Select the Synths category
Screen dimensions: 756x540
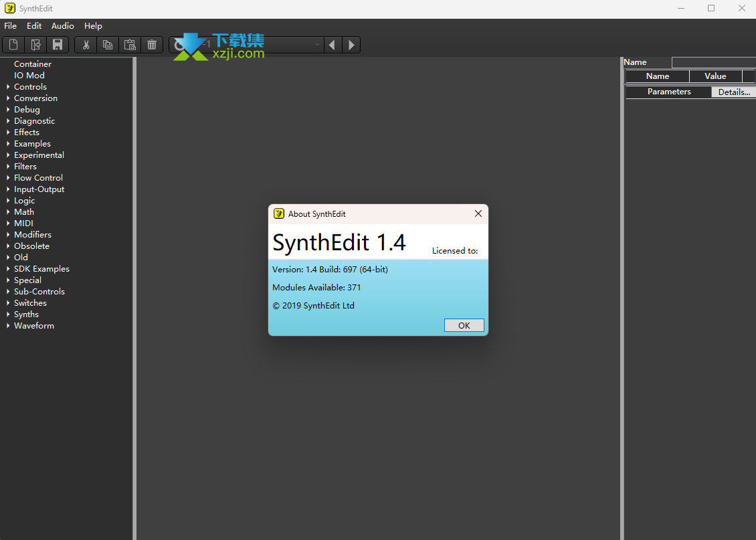point(26,314)
